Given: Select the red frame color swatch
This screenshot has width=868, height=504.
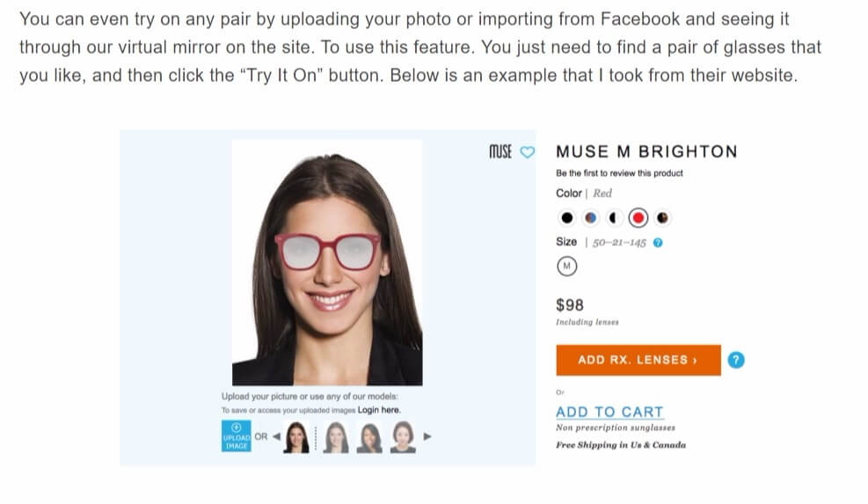Looking at the screenshot, I should point(638,217).
